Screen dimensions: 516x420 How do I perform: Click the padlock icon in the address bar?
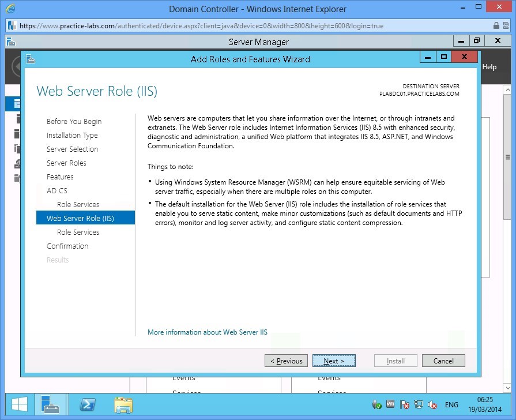pyautogui.click(x=496, y=26)
